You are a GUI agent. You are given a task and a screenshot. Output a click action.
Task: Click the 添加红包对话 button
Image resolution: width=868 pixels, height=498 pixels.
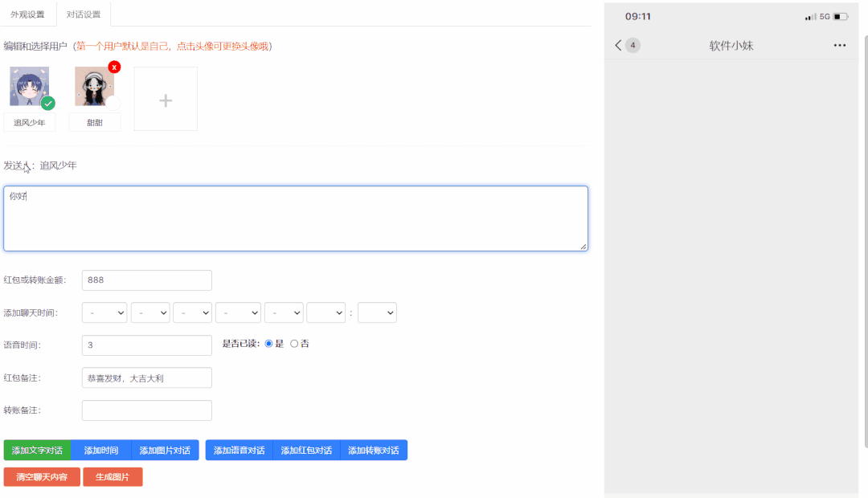(x=306, y=451)
